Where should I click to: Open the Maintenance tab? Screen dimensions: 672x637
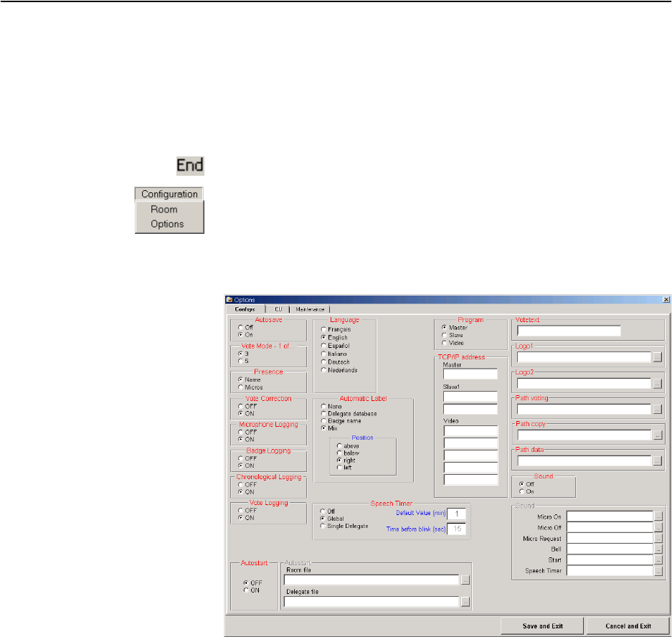[311, 308]
